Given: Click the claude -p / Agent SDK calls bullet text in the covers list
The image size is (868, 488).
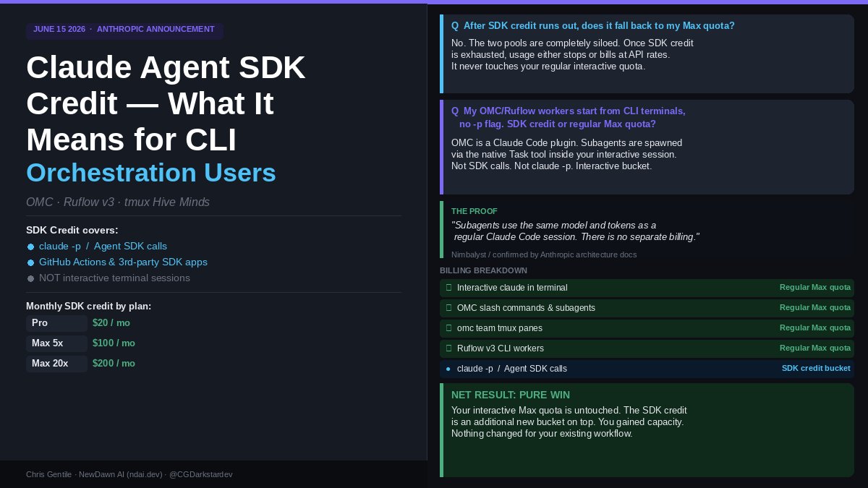Looking at the screenshot, I should (103, 247).
